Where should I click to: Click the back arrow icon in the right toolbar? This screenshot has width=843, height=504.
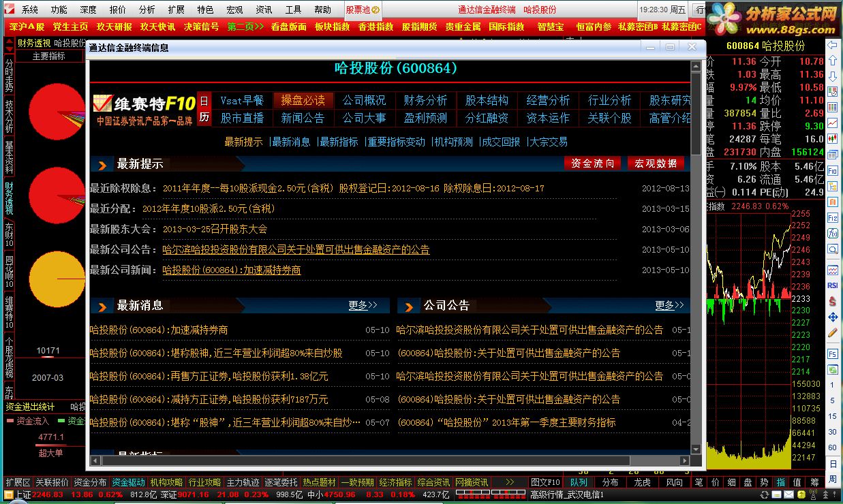click(832, 46)
